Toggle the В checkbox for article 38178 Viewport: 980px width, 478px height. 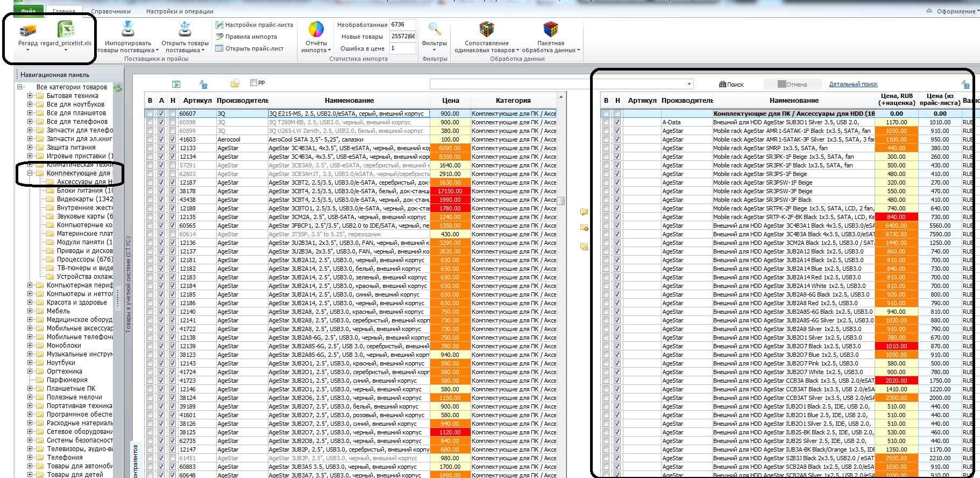(x=150, y=191)
